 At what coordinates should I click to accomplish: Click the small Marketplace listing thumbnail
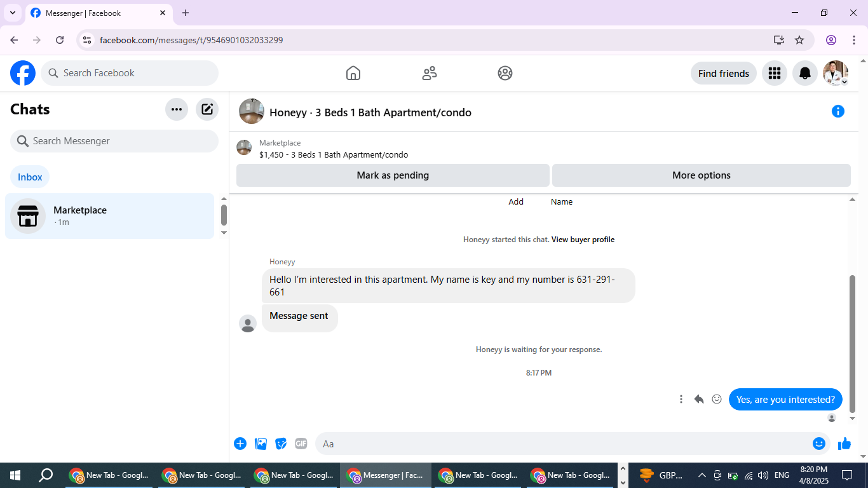click(244, 147)
